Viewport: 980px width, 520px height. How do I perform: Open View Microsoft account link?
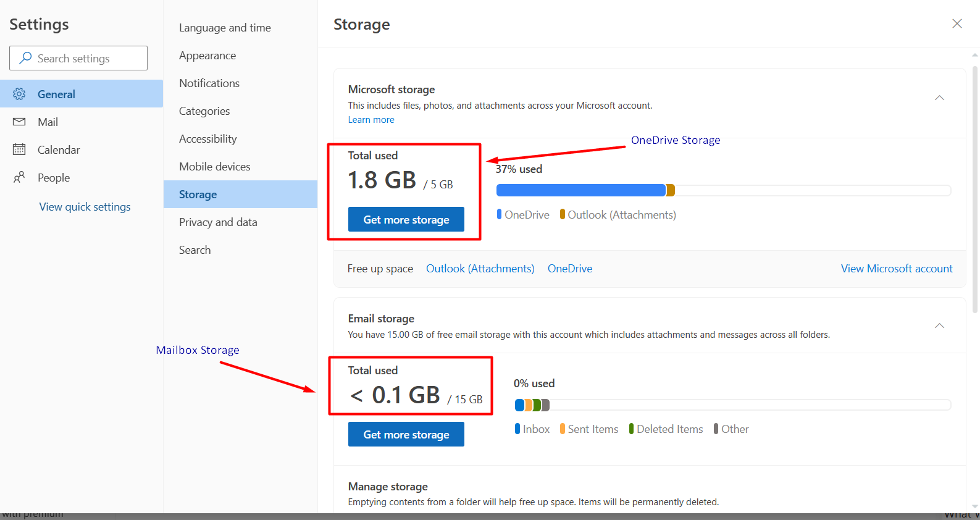tap(896, 269)
